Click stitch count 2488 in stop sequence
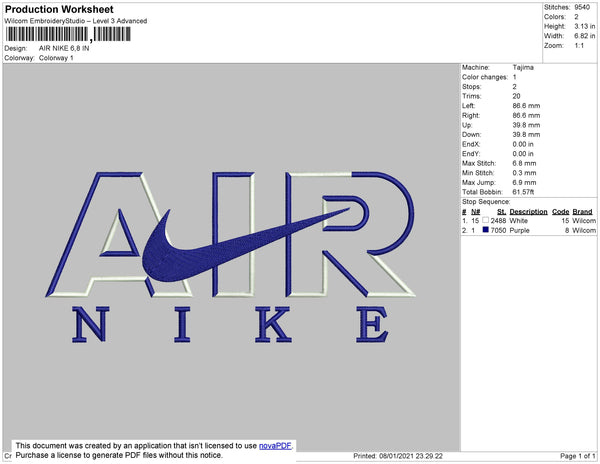This screenshot has width=600, height=464. pyautogui.click(x=498, y=221)
